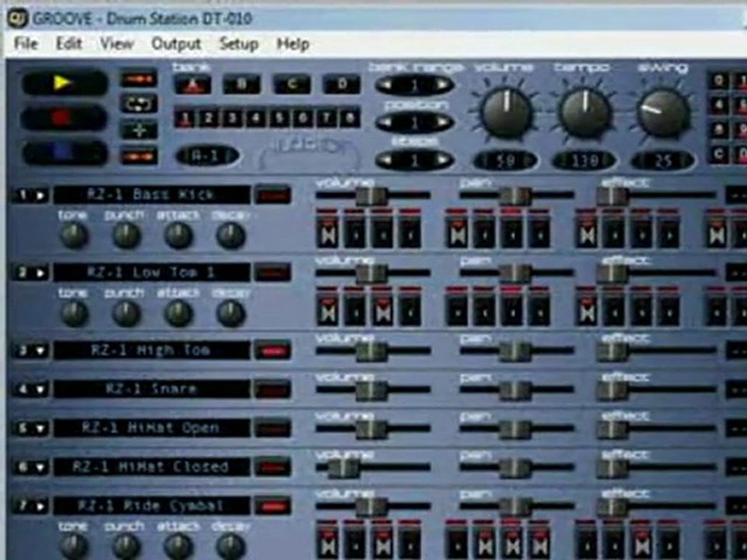Expand track 6 HiHat Closed with its arrow
Viewport: 747px width, 560px height.
click(x=40, y=467)
